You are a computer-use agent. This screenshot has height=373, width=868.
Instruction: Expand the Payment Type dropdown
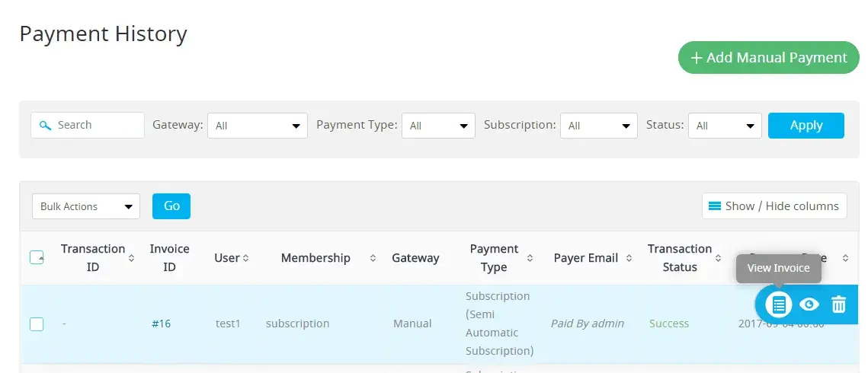click(x=438, y=126)
